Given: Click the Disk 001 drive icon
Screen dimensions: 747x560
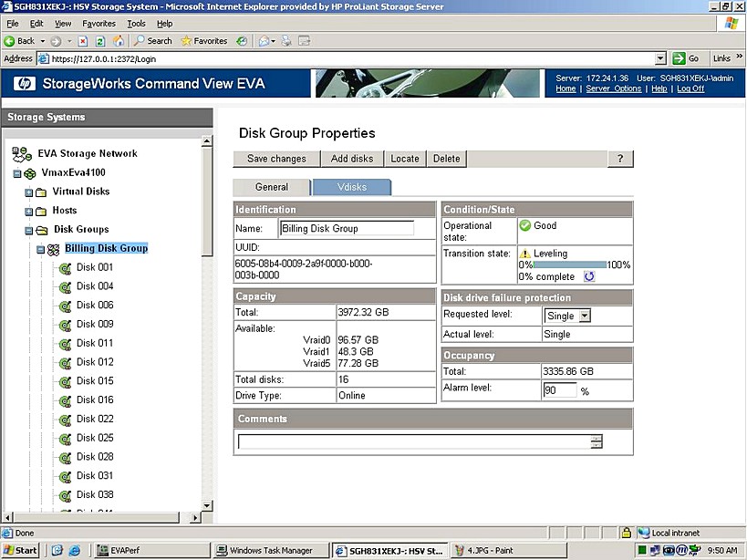Looking at the screenshot, I should (66, 268).
